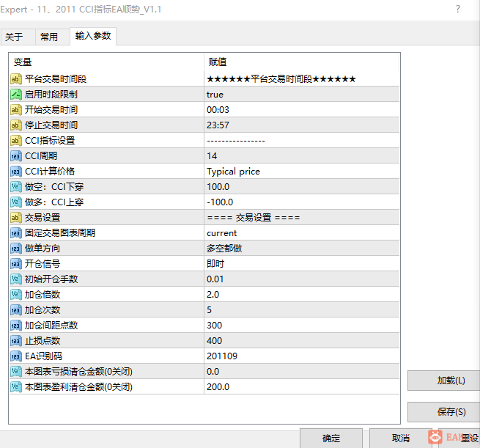480x448 pixels.
Task: Click the integer icon beside 开仓信号
Action: pos(15,264)
